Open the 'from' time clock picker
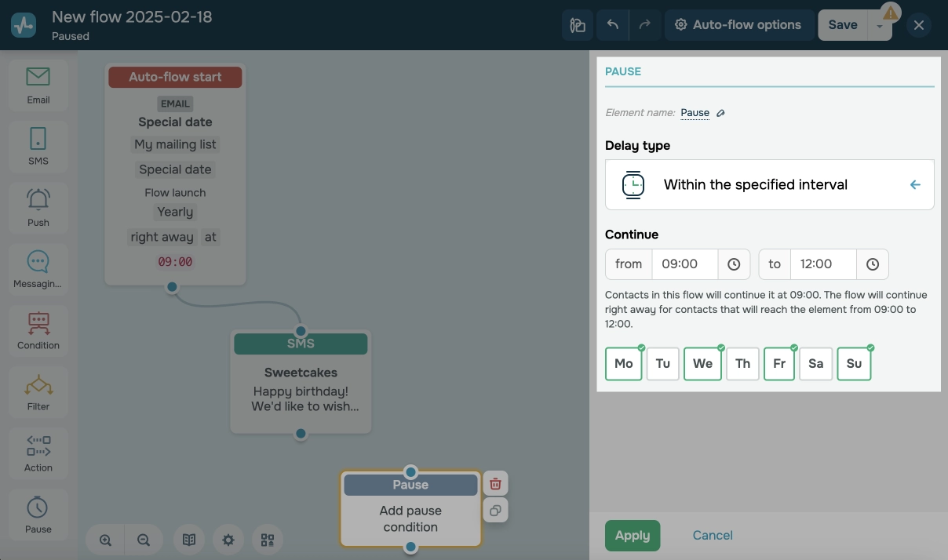This screenshot has width=948, height=560. 734,264
